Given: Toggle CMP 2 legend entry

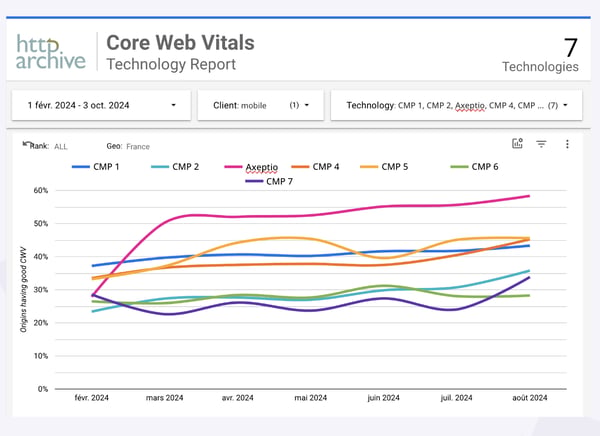Looking at the screenshot, I should coord(175,167).
